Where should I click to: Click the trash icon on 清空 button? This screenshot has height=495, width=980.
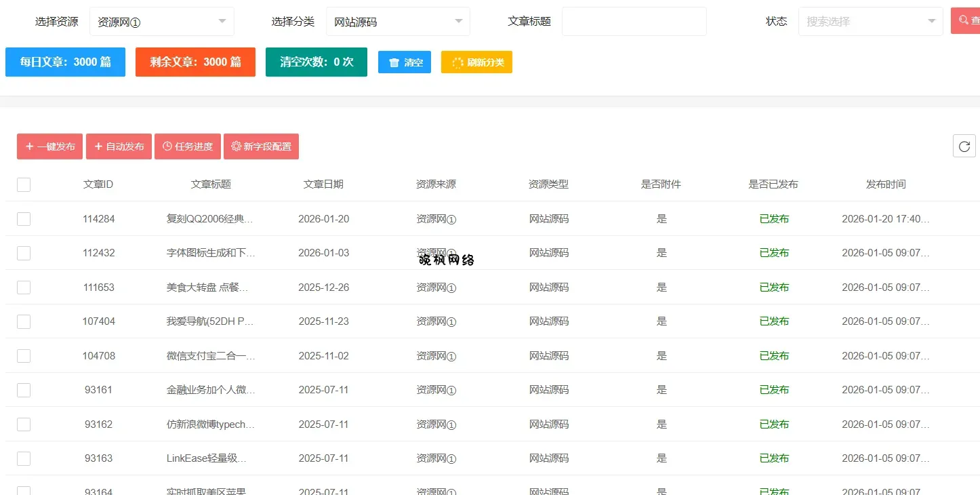pos(394,62)
